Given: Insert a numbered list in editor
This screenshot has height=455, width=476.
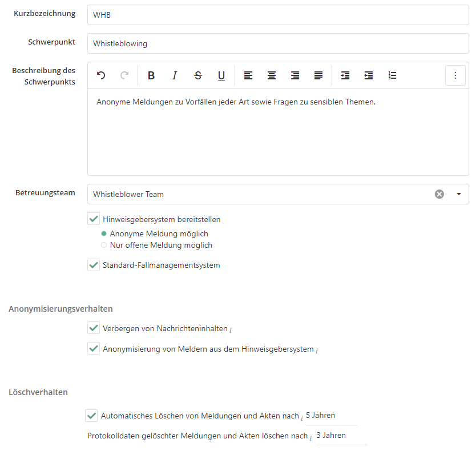Looking at the screenshot, I should coord(392,75).
